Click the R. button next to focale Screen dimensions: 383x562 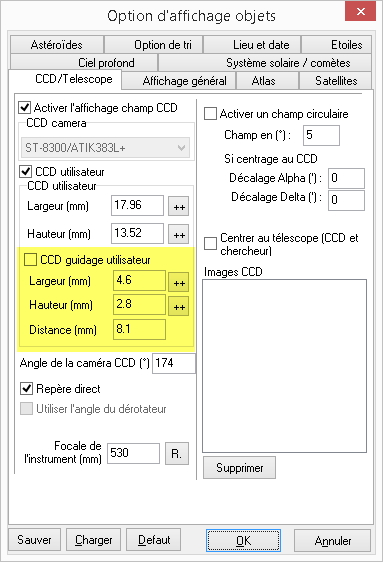point(177,454)
